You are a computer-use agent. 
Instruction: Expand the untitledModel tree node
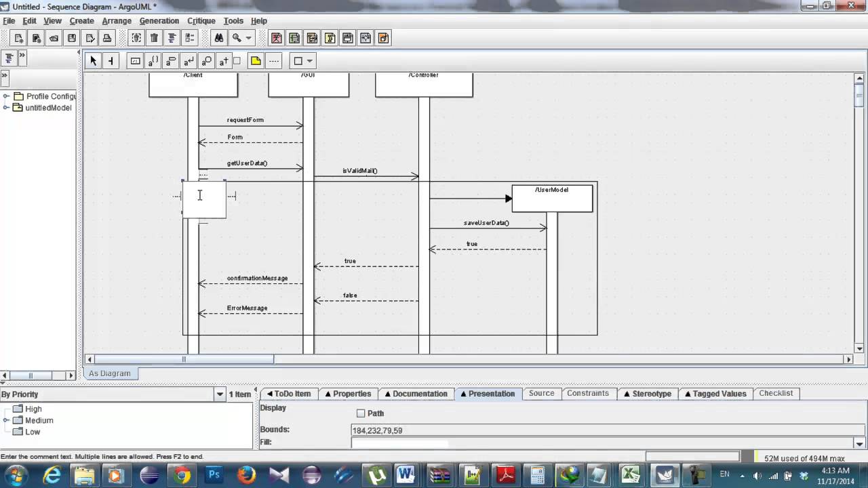point(6,108)
